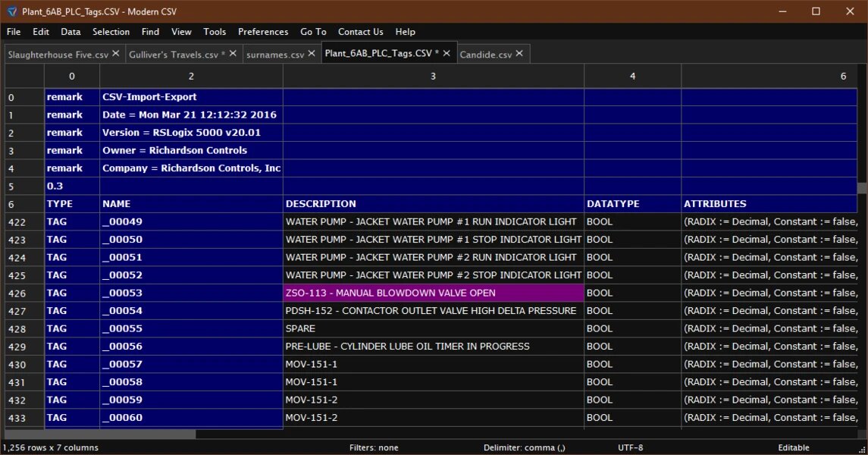Image resolution: width=868 pixels, height=455 pixels.
Task: Click the horizontal scrollbar thumb
Action: pyautogui.click(x=101, y=435)
